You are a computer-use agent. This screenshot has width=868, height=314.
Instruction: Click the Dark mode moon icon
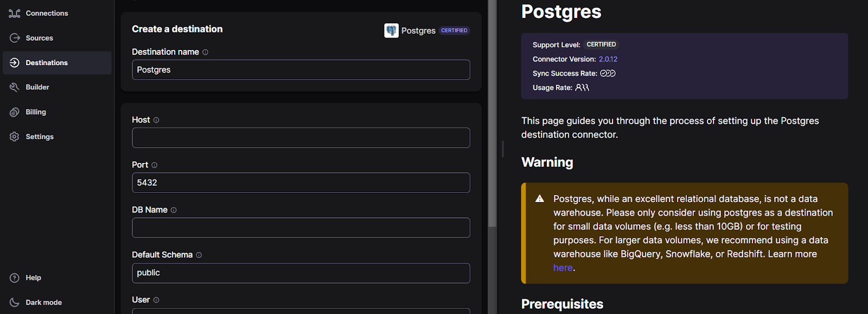[x=15, y=302]
